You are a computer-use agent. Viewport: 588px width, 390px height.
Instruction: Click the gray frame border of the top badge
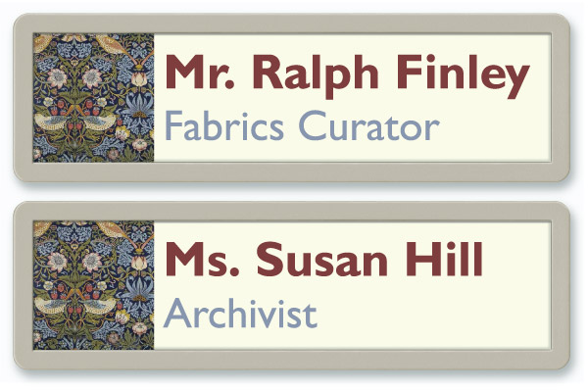[291, 24]
